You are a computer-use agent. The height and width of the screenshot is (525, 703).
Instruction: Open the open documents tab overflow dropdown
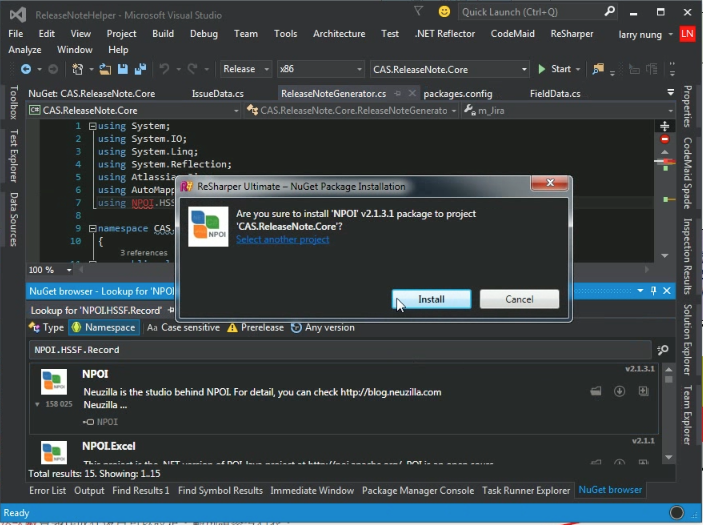[x=670, y=92]
